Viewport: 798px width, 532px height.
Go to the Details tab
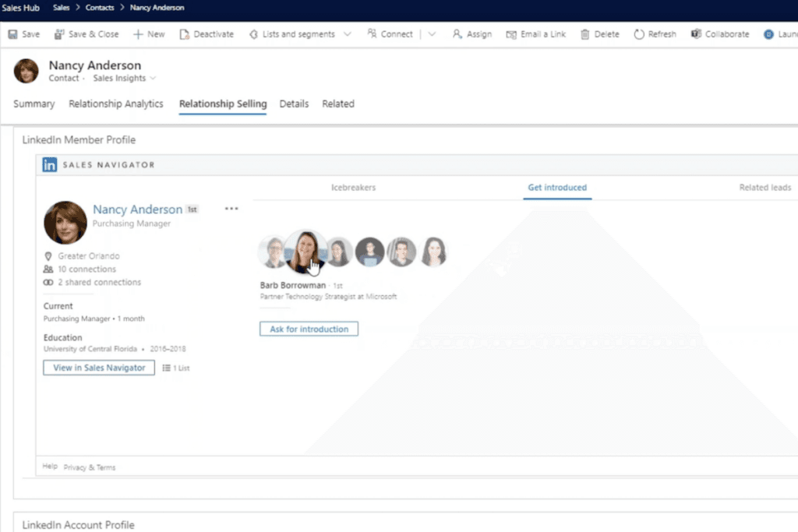(x=294, y=104)
